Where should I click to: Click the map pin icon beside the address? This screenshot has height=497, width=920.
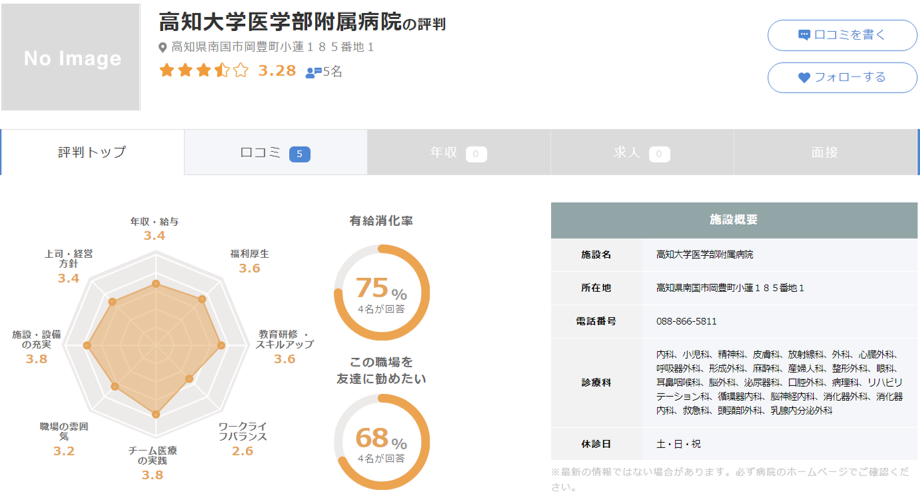click(163, 48)
